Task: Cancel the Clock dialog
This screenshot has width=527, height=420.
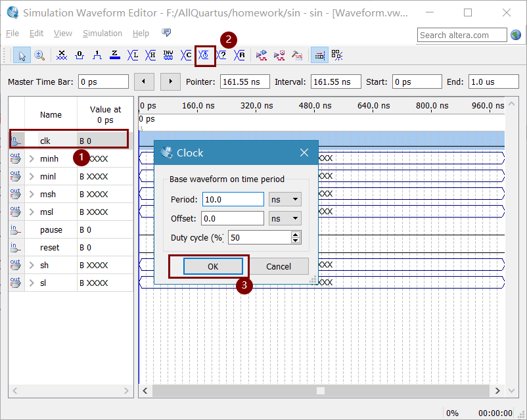Action: click(279, 266)
